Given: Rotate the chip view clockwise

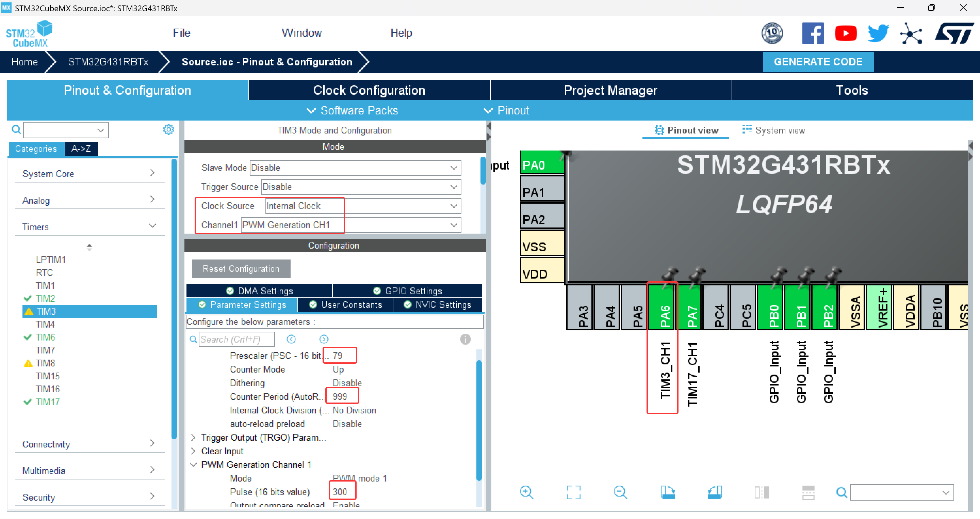Looking at the screenshot, I should 668,492.
